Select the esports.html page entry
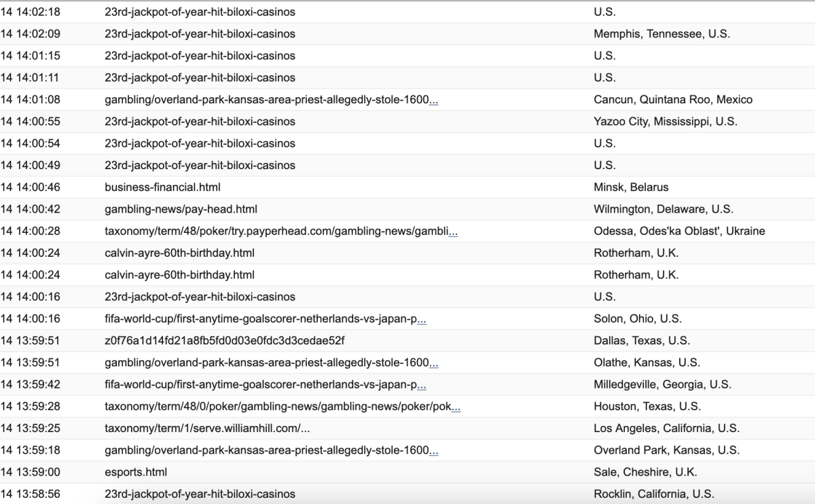Screen dimensions: 815x504 point(136,472)
